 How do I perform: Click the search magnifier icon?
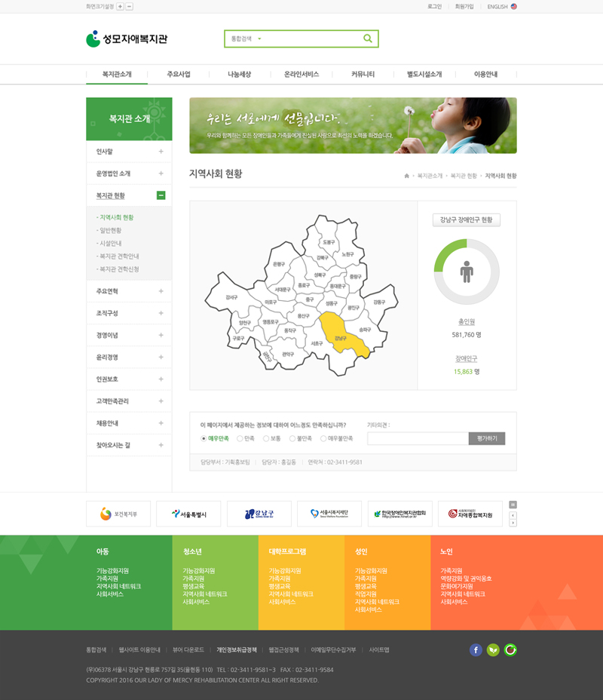[x=367, y=38]
